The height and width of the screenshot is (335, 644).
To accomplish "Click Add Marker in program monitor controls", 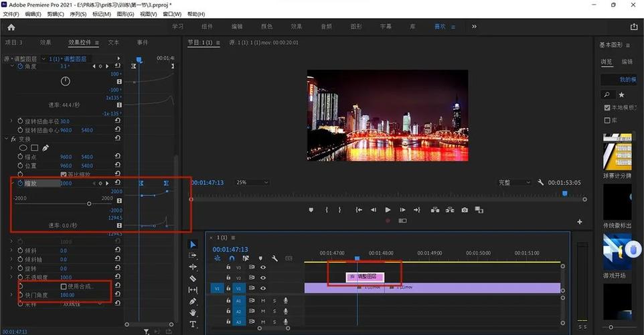I will coord(311,210).
